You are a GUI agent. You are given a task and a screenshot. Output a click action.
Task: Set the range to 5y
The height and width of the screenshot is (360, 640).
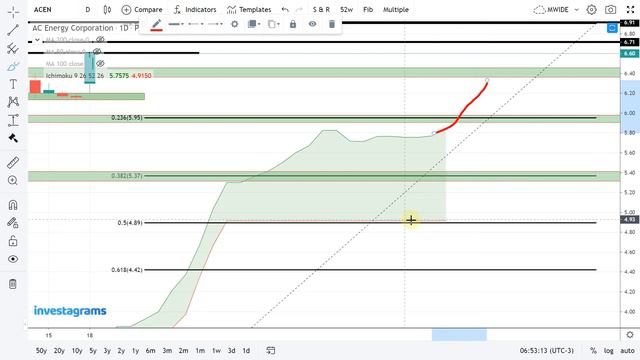[93, 351]
